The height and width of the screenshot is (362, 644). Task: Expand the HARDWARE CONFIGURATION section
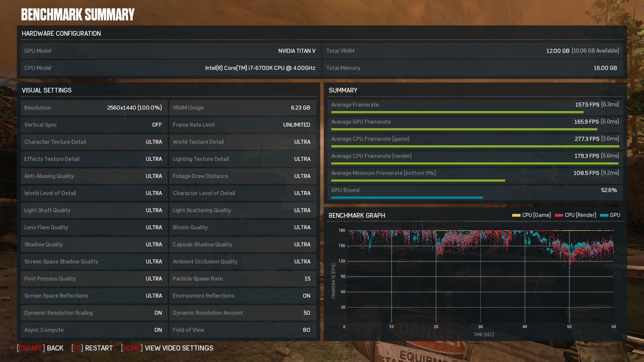coord(61,33)
